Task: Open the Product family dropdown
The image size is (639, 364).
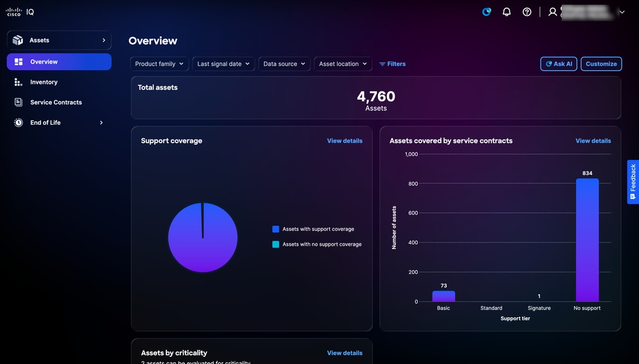Action: pyautogui.click(x=159, y=63)
